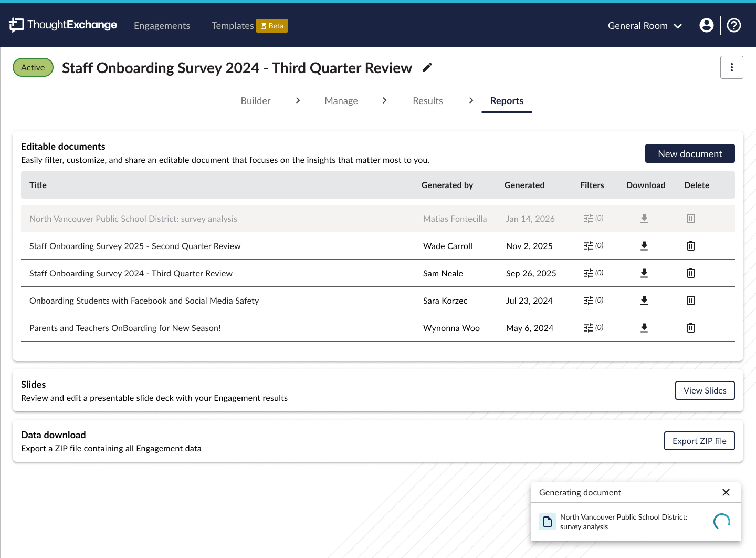
Task: Open the user account profile icon
Action: point(707,25)
